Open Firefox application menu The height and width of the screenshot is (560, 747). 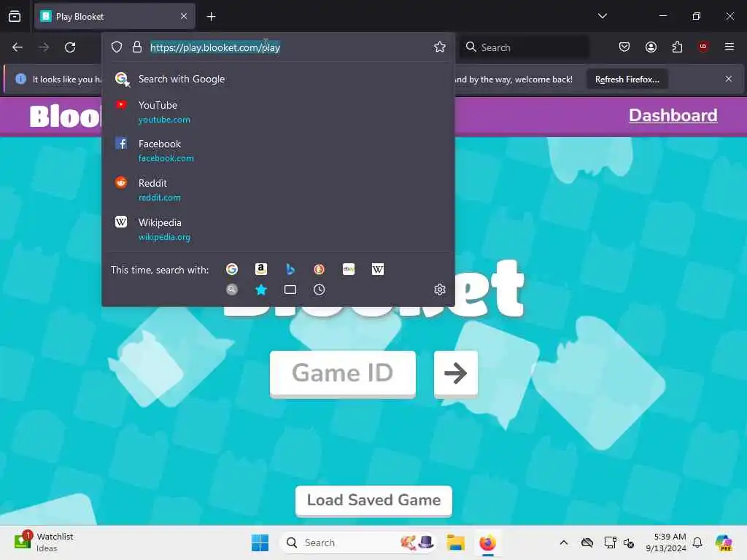729,47
